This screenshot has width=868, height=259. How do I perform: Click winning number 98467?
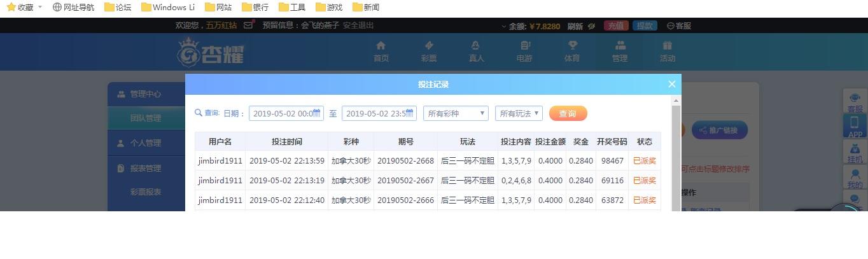point(612,161)
